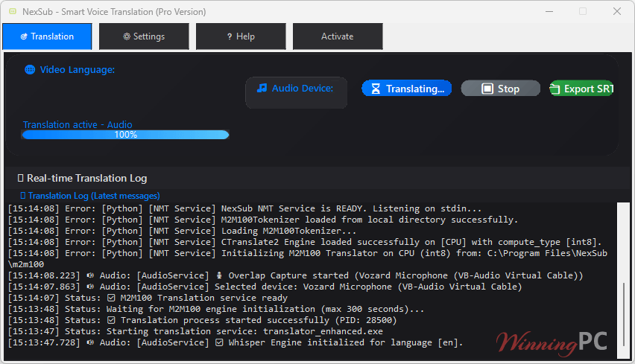Click the microphone icon before Overlap Capture
The height and width of the screenshot is (364, 635).
coord(219,275)
